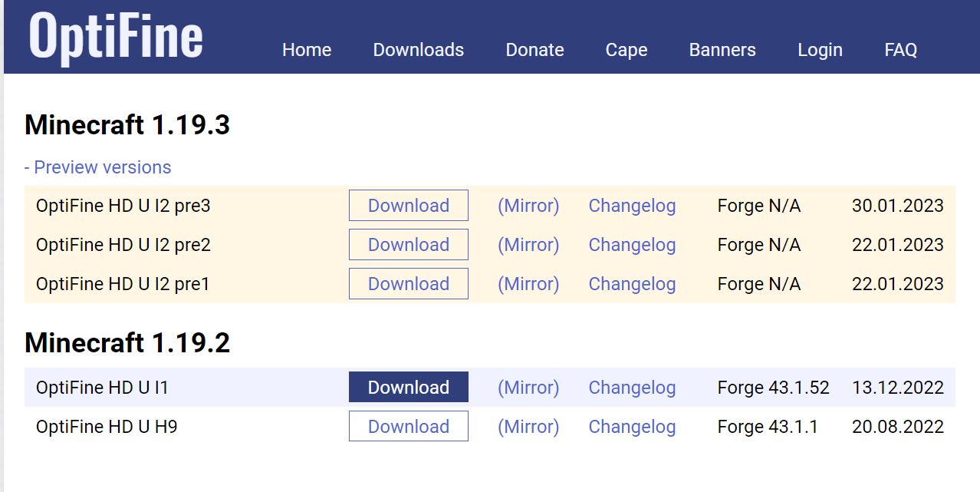Open the Mirror link for I2 pre3
This screenshot has width=980, height=492.
pyautogui.click(x=528, y=205)
